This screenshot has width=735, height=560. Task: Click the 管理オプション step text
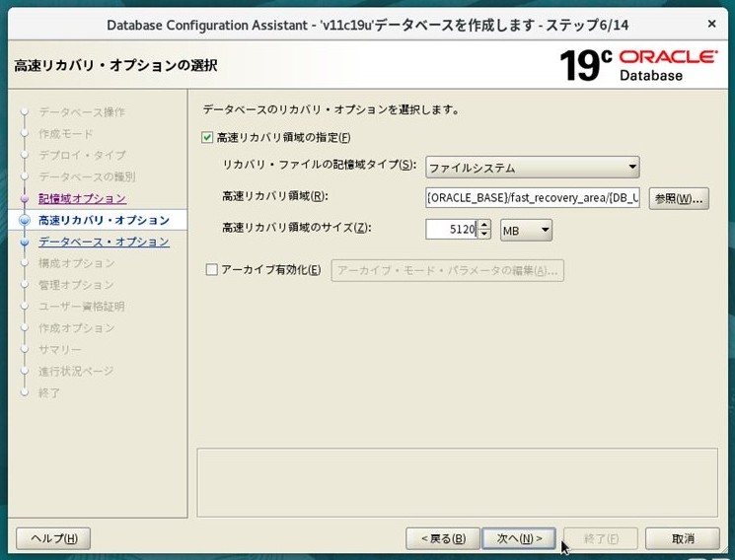coord(76,285)
